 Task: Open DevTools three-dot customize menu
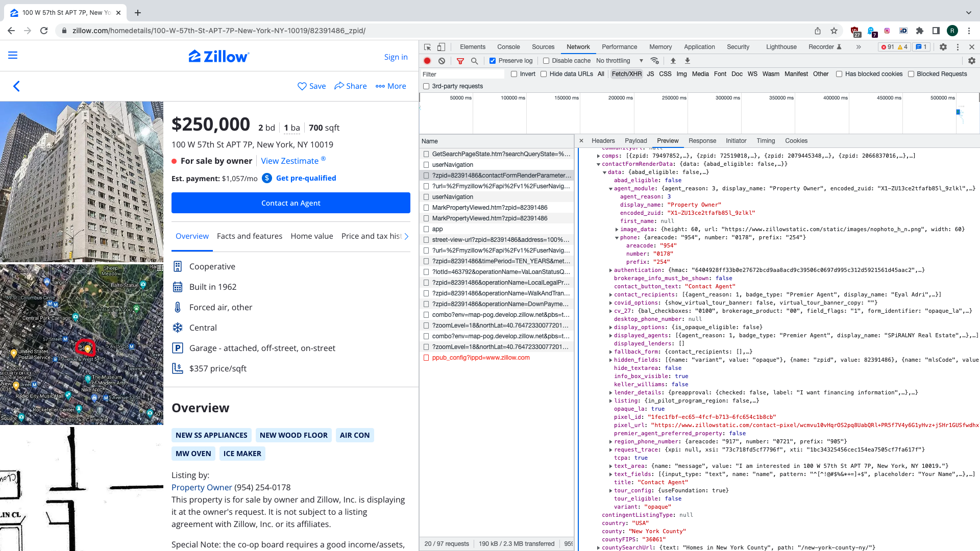coord(958,47)
